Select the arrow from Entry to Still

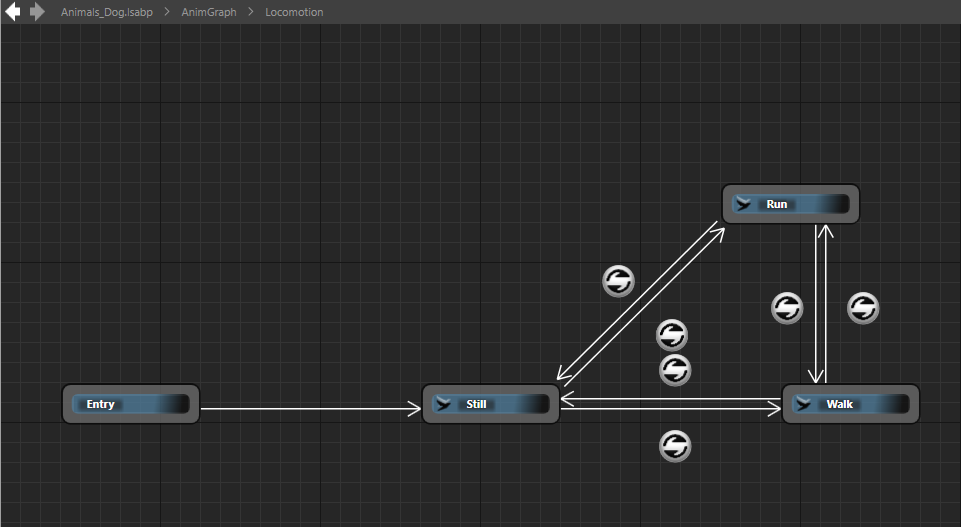coord(311,408)
